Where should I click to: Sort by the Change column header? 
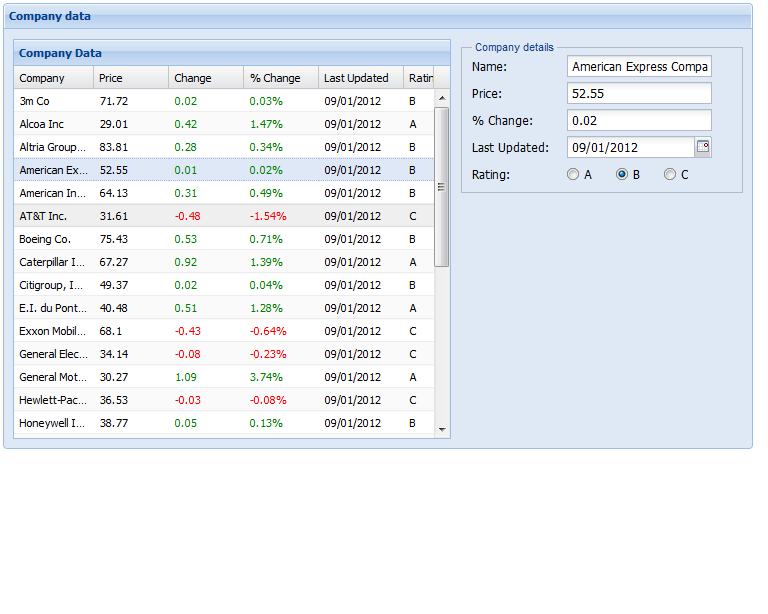pyautogui.click(x=206, y=78)
